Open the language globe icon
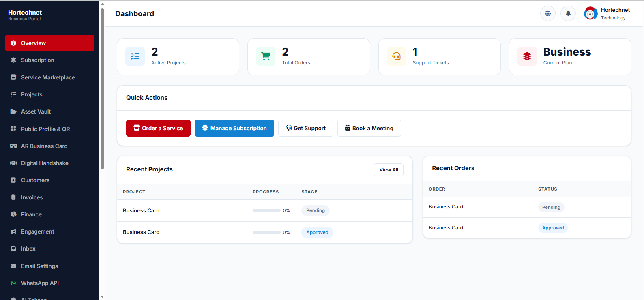 coord(548,13)
